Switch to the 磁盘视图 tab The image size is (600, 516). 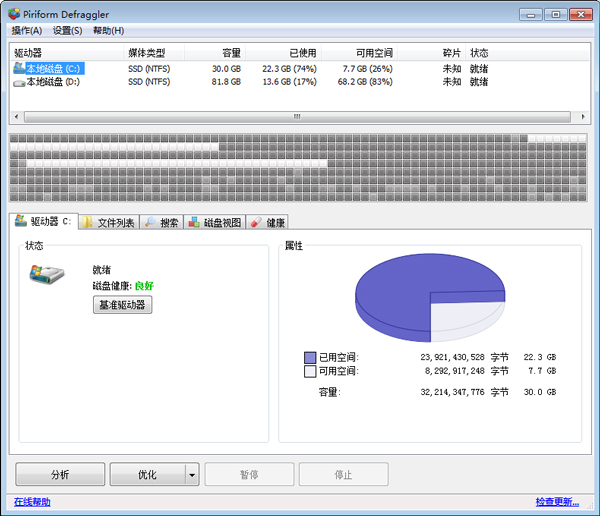[x=215, y=222]
